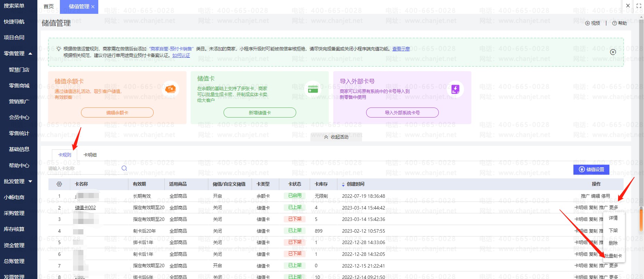The height and width of the screenshot is (279, 644).
Task: Sort by 创建时间 using the sort arrows
Action: pyautogui.click(x=343, y=185)
